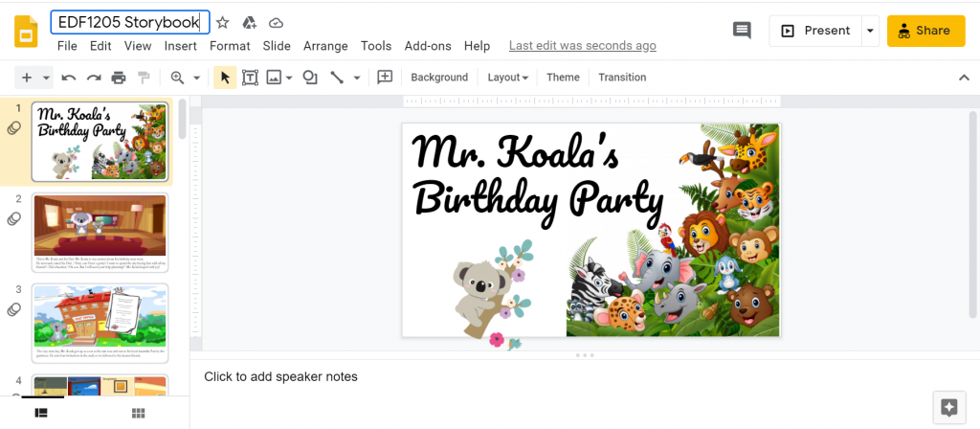Screen dimensions: 980x429
Task: Select the Shape tool
Action: click(x=310, y=78)
